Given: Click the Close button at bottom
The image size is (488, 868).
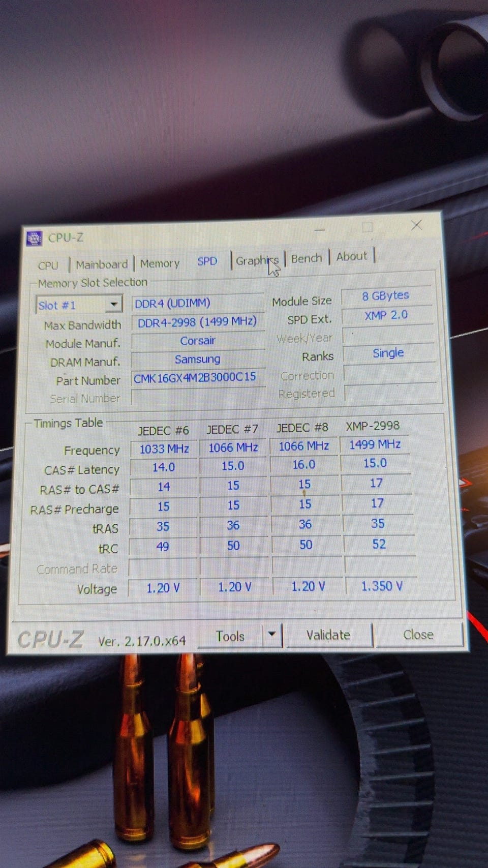Looking at the screenshot, I should click(418, 634).
